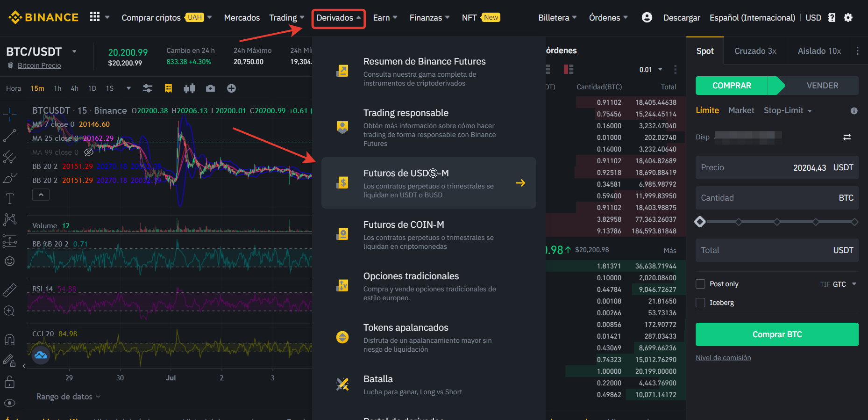Add chart with plus circle icon
The image size is (868, 420).
click(x=231, y=88)
